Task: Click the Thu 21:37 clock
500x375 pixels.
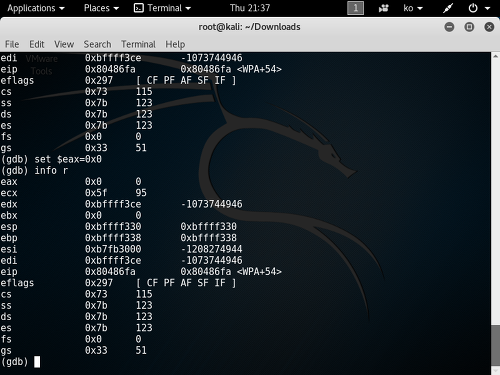Action: tap(250, 8)
